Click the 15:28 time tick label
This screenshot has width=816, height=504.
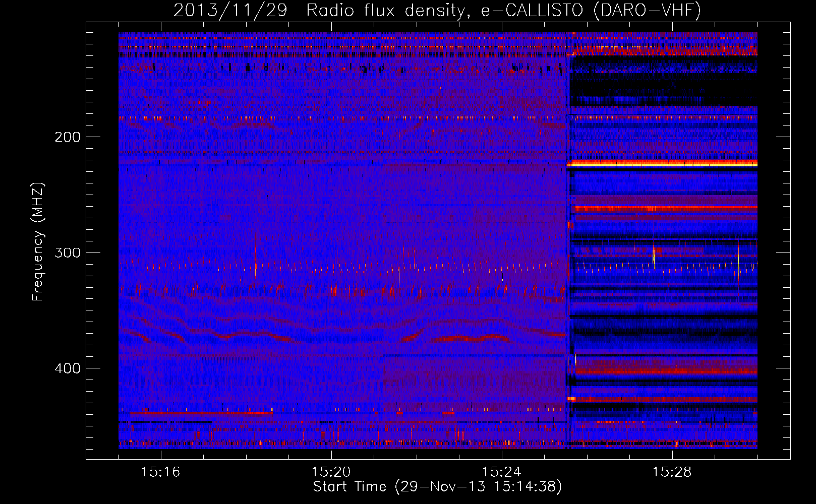pyautogui.click(x=672, y=472)
